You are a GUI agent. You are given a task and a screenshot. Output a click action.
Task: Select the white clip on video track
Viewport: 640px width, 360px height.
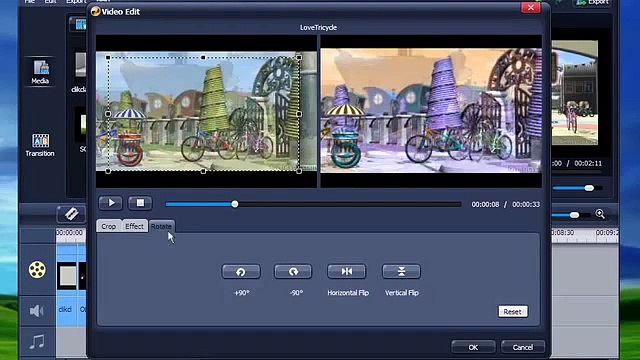pos(67,276)
